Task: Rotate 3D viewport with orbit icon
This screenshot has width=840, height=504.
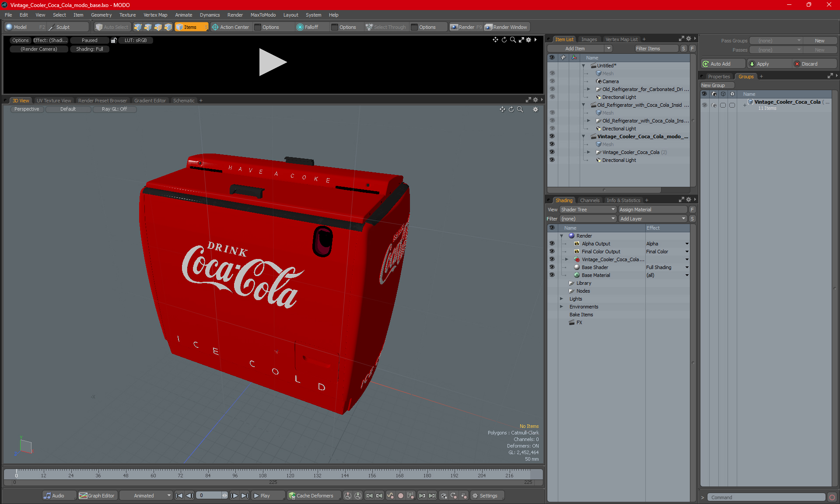Action: coord(511,109)
